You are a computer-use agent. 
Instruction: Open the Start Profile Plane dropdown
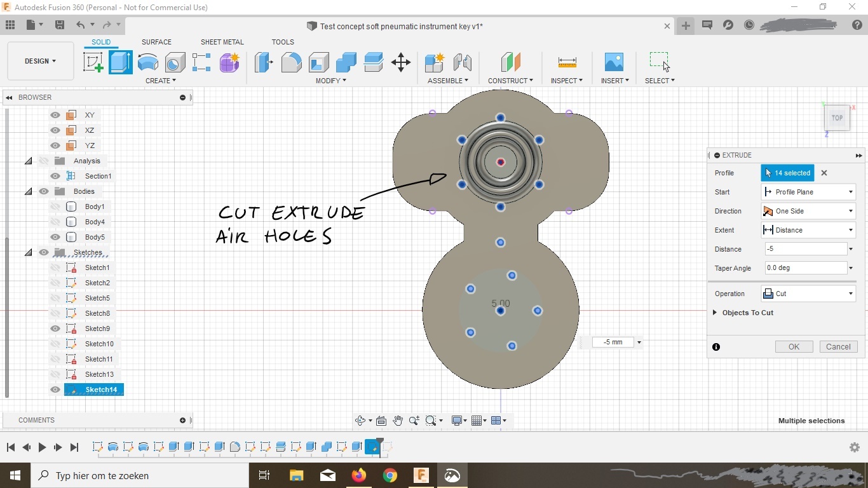[808, 192]
